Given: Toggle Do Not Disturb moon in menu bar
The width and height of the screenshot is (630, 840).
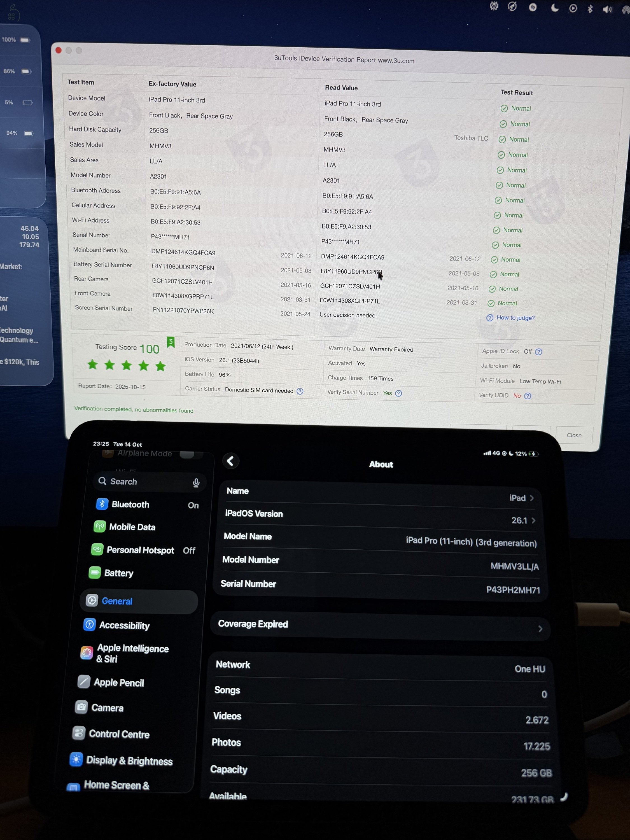Looking at the screenshot, I should tap(554, 8).
